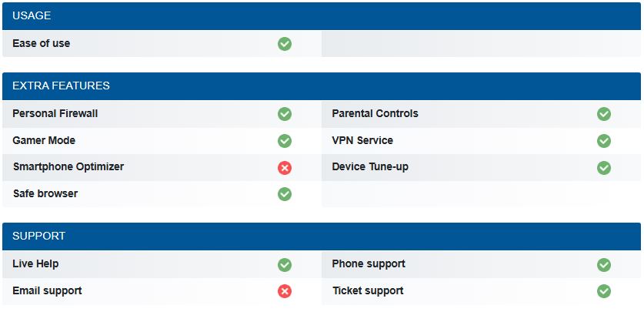Image resolution: width=644 pixels, height=312 pixels.
Task: Click the Device Tune-up green checkmark icon
Action: (x=604, y=168)
